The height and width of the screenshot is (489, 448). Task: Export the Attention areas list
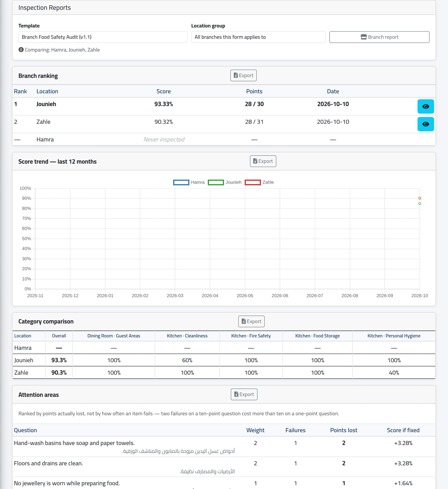[244, 394]
